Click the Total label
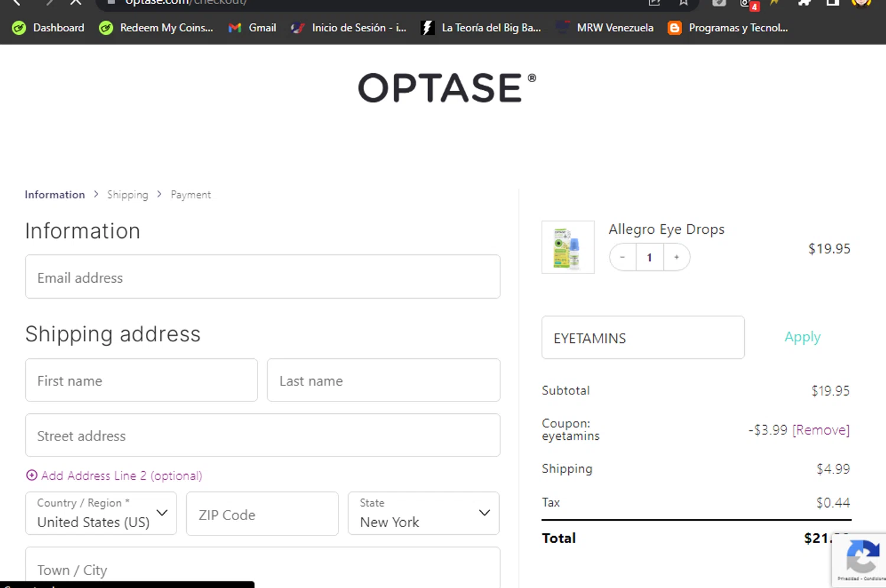 (559, 538)
